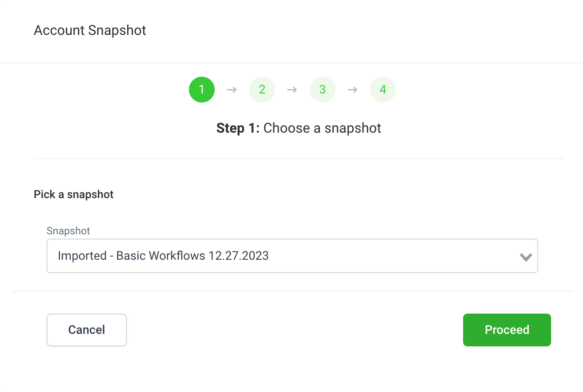Proceed to the next step
This screenshot has width=583, height=392.
point(507,330)
